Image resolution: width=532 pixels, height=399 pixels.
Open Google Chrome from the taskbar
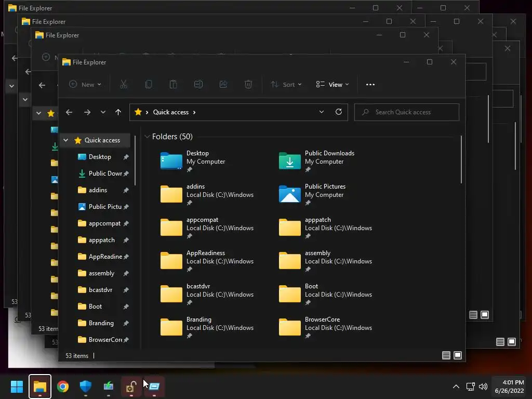[x=63, y=386]
